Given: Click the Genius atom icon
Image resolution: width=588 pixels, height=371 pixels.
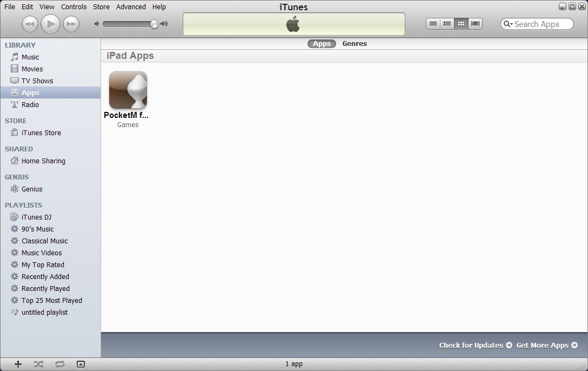Looking at the screenshot, I should [14, 189].
